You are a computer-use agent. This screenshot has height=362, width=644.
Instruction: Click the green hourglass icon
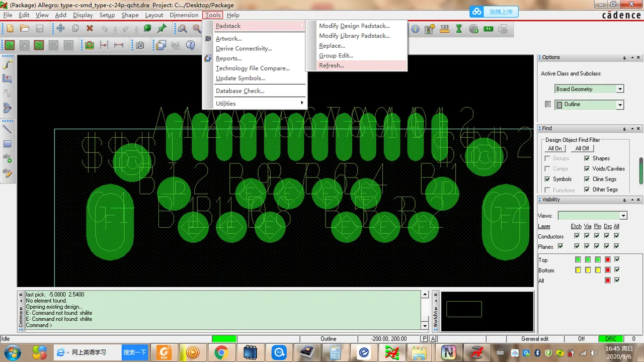[459, 29]
